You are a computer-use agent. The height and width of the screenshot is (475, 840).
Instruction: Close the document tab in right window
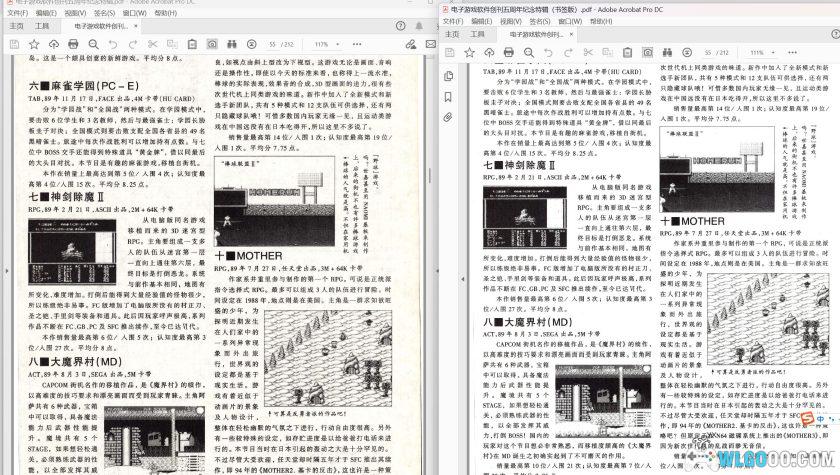(x=571, y=34)
